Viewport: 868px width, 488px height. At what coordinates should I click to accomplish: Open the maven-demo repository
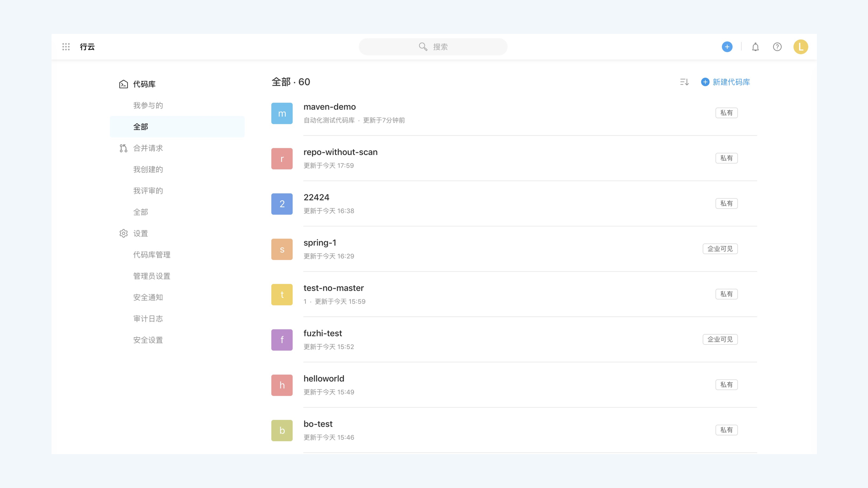coord(330,107)
